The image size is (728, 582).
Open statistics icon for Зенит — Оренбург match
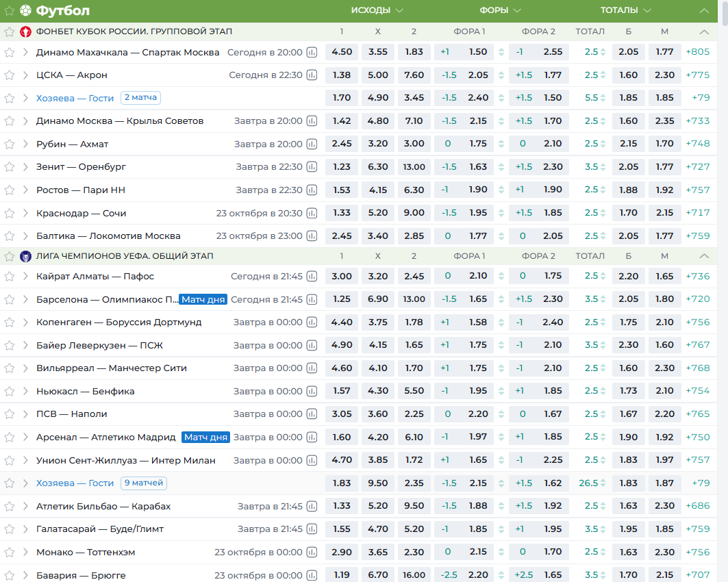pos(312,167)
